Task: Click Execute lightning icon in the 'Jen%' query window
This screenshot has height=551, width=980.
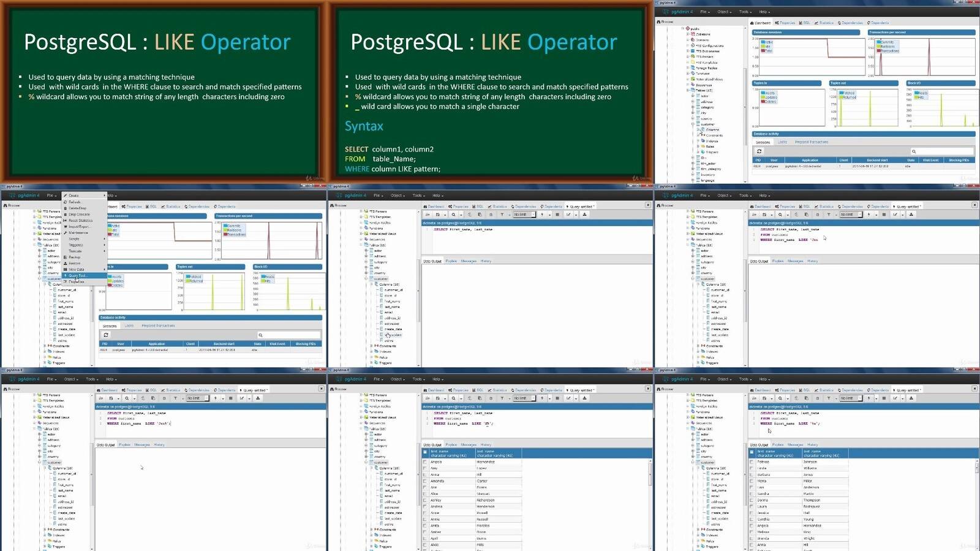Action: point(215,398)
